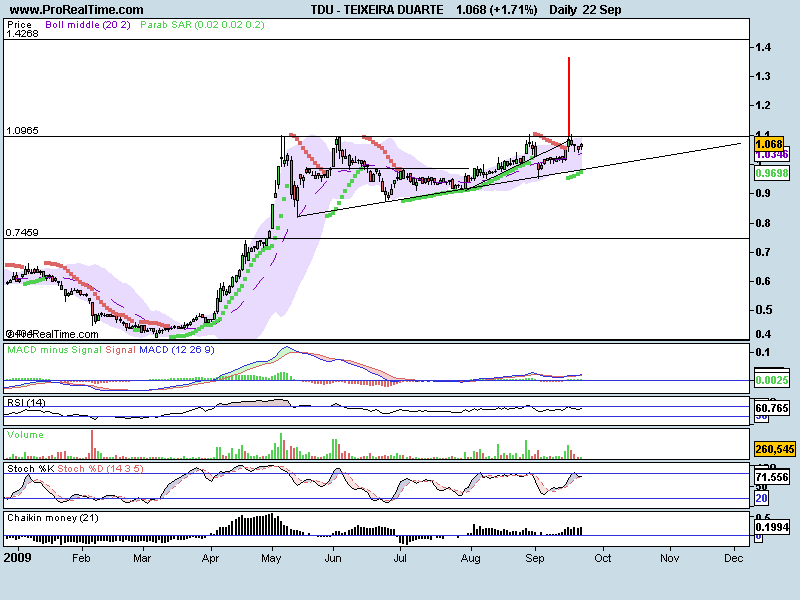Click the Sep label on the time axis
This screenshot has width=800, height=600.
point(535,558)
